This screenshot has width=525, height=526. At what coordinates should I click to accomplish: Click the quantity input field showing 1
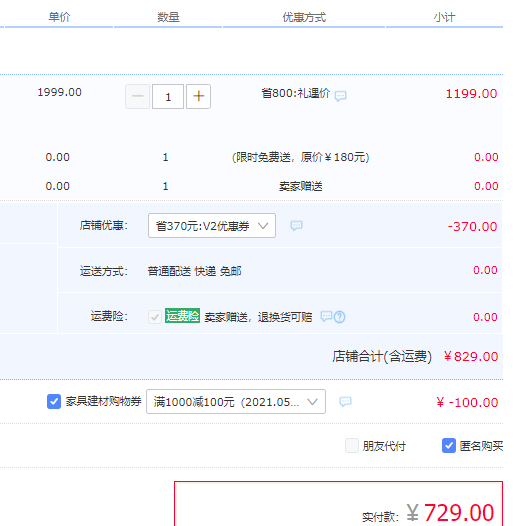[168, 96]
